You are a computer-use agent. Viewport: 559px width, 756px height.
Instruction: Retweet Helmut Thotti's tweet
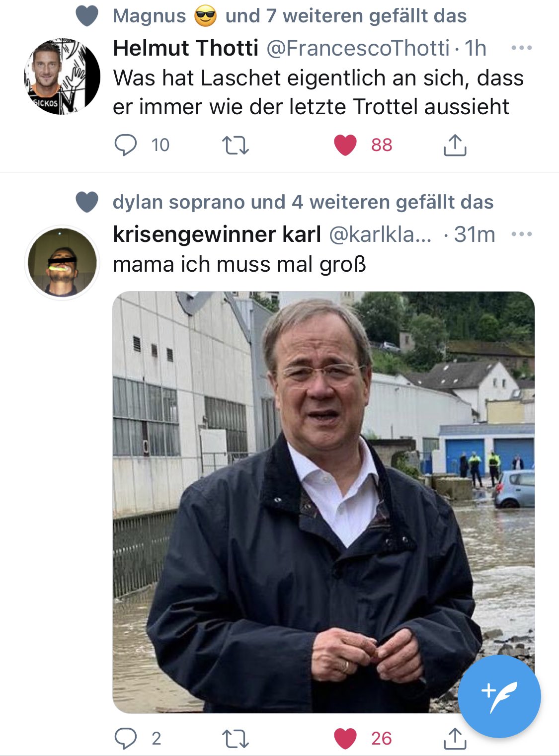click(x=235, y=145)
